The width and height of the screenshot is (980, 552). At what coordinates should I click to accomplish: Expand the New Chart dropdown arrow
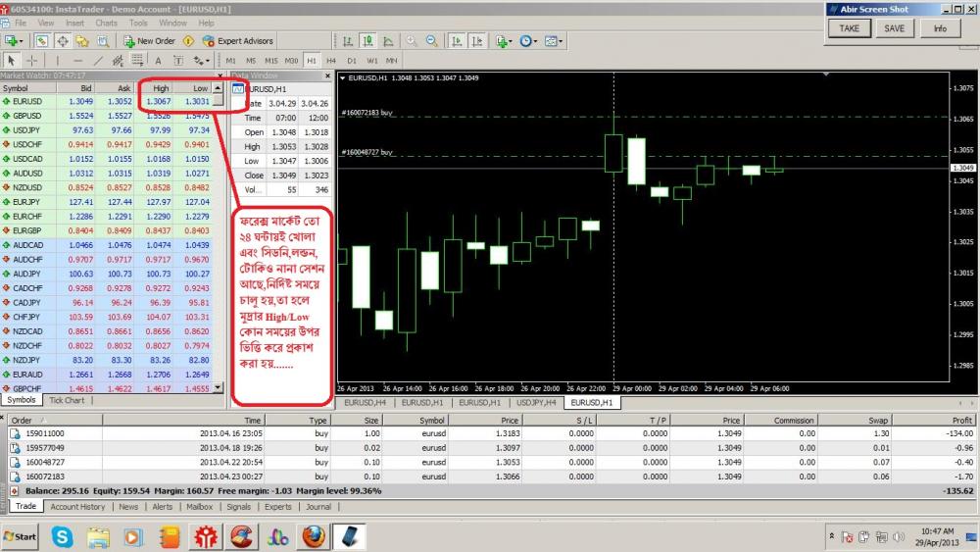tap(21, 41)
